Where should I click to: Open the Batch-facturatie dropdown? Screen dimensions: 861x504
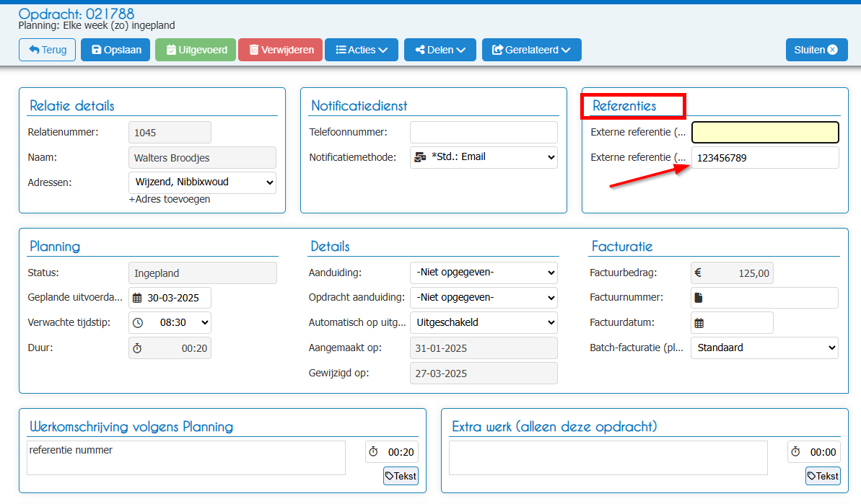point(765,348)
